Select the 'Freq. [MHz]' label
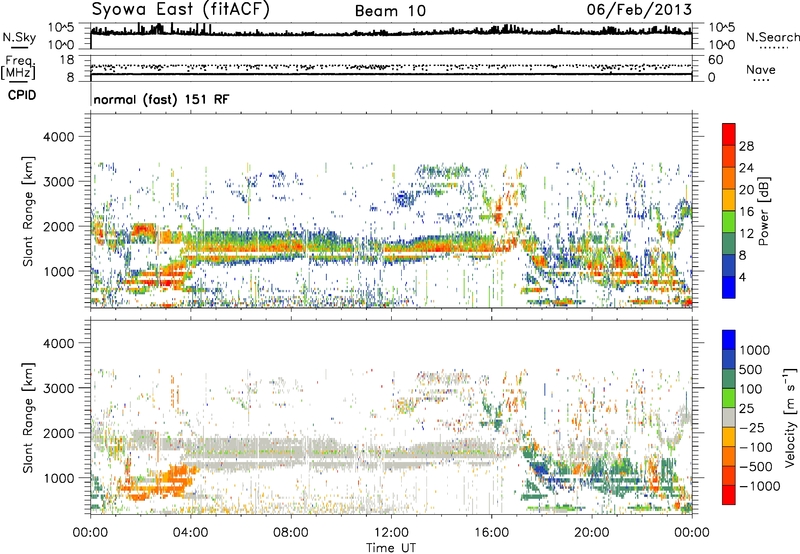 tap(18, 68)
